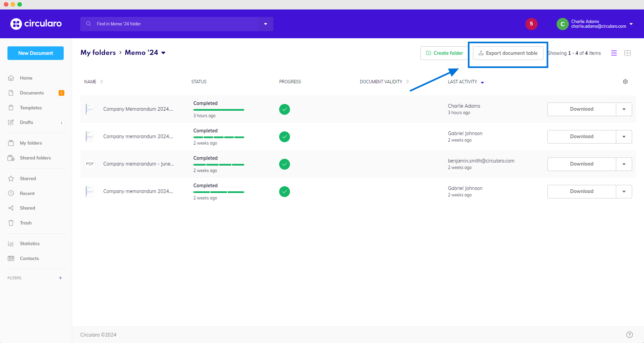Go to Shared folders in sidebar
The width and height of the screenshot is (644, 343).
click(x=35, y=158)
